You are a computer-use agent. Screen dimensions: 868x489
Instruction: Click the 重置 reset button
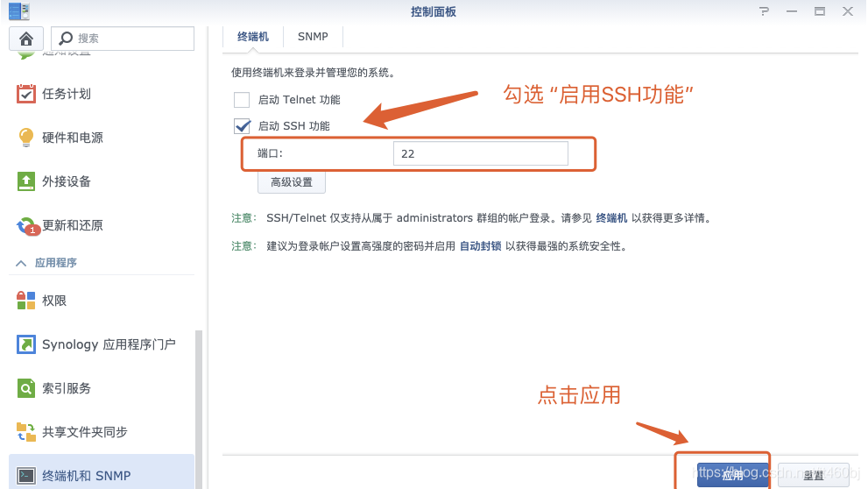[x=813, y=475]
